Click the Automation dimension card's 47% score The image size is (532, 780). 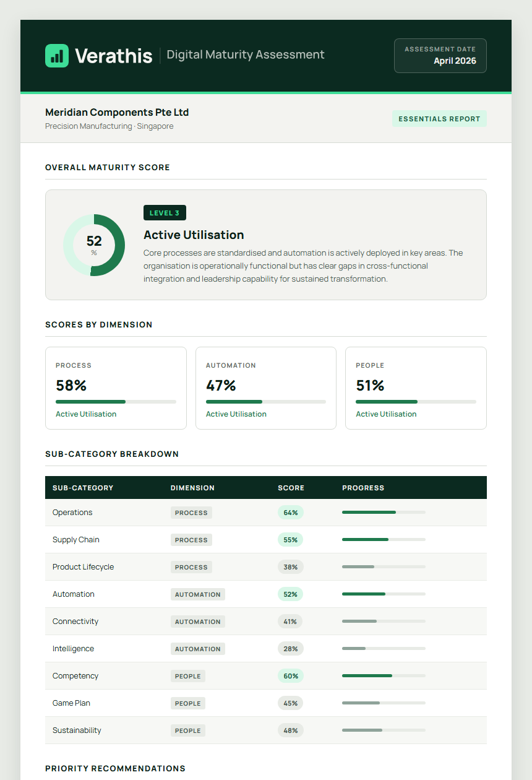[221, 386]
